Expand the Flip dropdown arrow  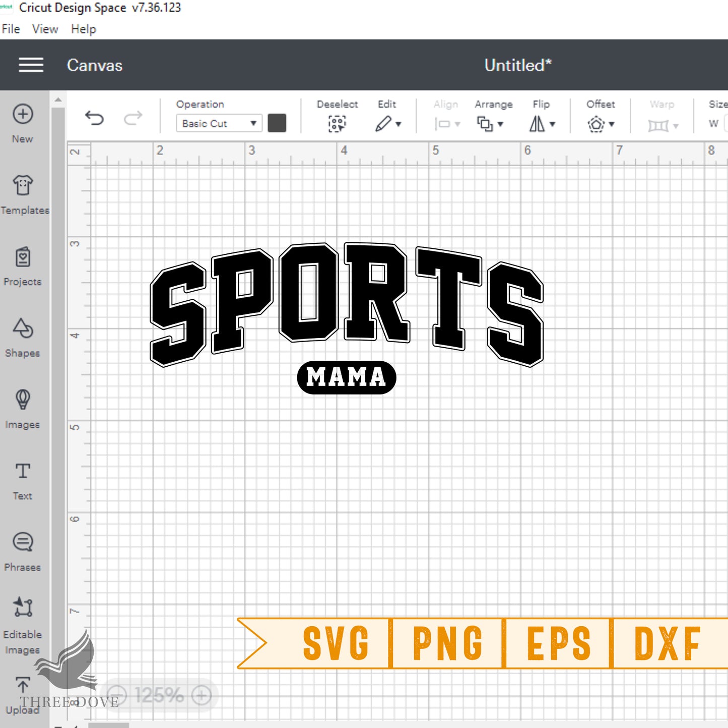point(553,124)
